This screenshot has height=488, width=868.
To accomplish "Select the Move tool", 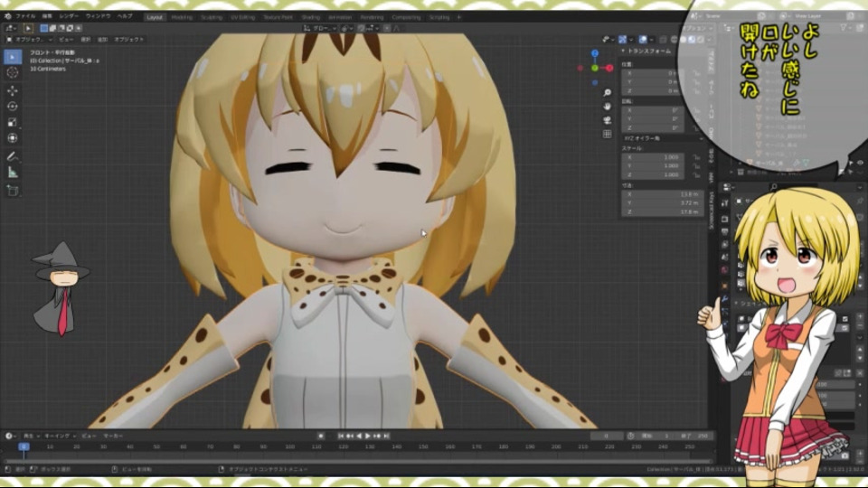I will tap(13, 90).
